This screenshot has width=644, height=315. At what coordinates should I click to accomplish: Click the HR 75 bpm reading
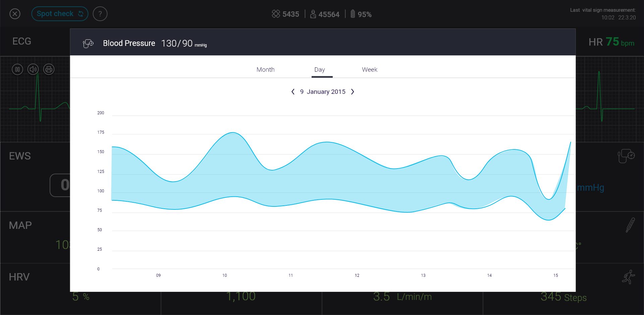pos(611,42)
